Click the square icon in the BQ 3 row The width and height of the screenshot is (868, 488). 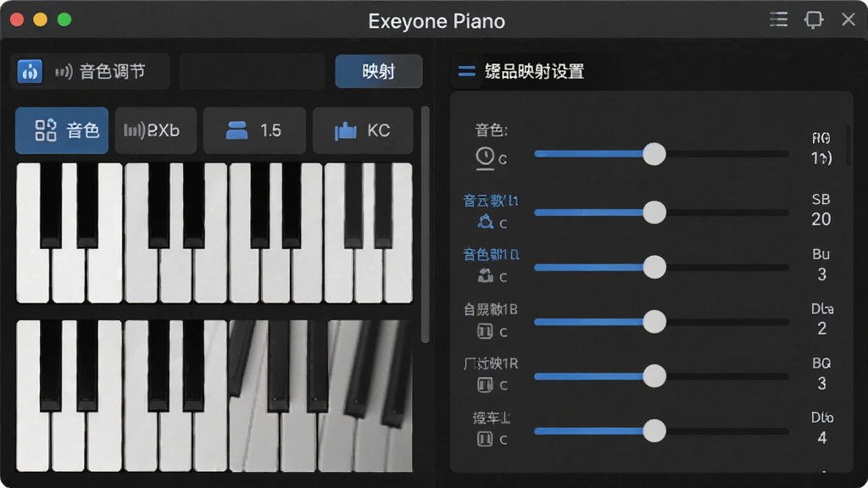tap(485, 385)
